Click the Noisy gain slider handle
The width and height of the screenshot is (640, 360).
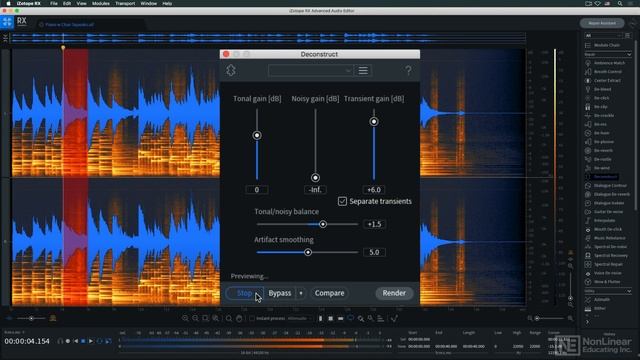click(315, 178)
